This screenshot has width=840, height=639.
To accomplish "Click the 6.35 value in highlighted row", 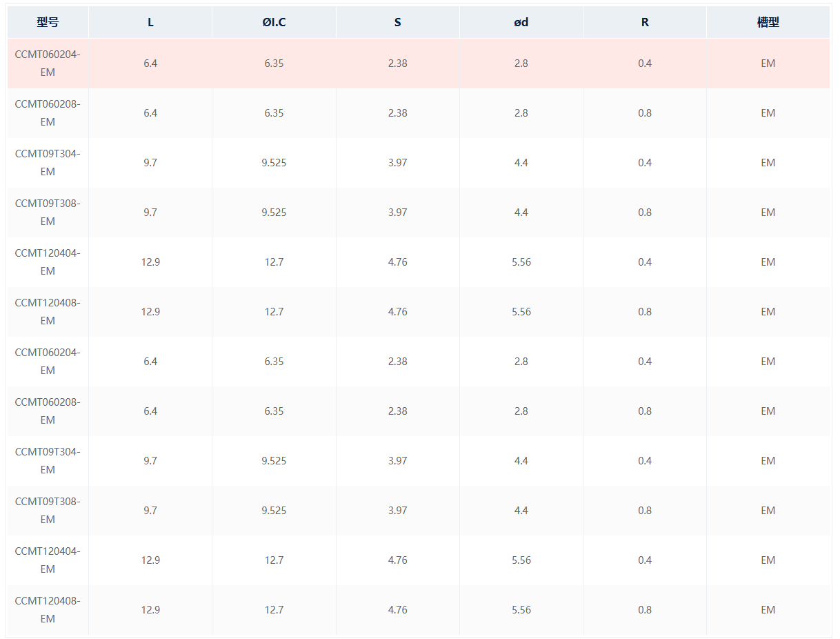I will coord(274,63).
